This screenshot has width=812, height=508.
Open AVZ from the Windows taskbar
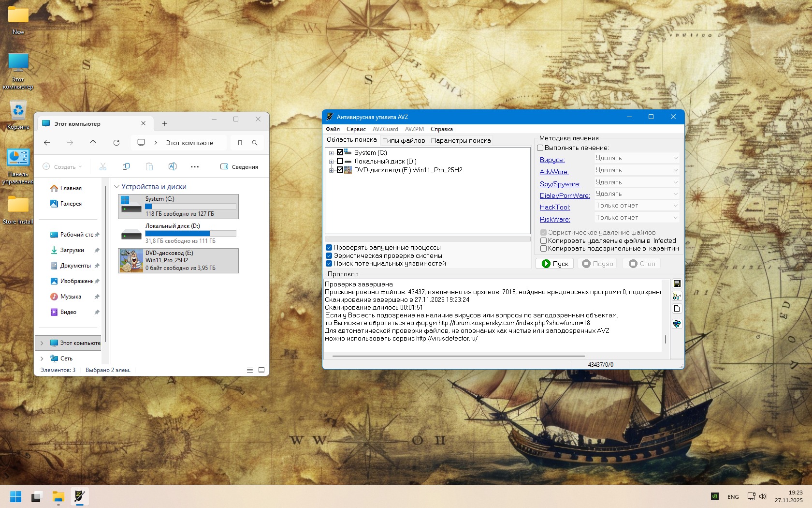click(x=80, y=496)
